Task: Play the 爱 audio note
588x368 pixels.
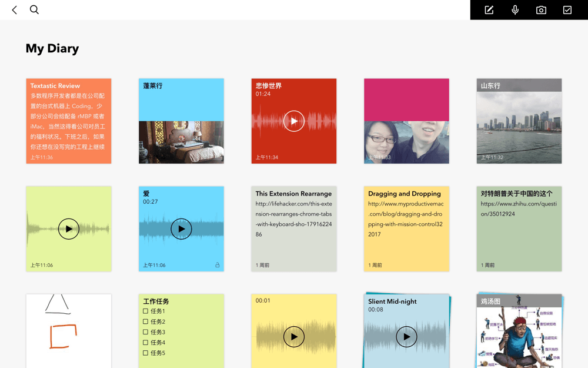Action: [181, 229]
